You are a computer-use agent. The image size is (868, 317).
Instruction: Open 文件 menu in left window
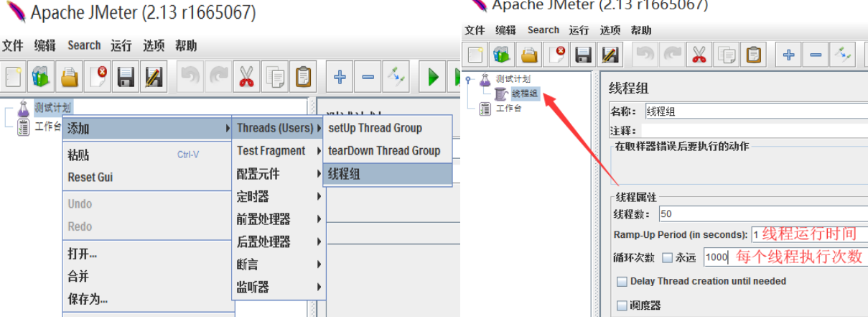coord(12,45)
